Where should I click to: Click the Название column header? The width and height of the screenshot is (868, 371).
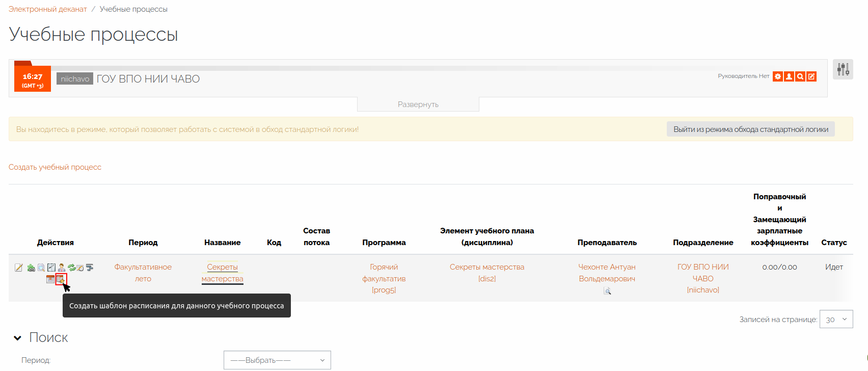(223, 243)
